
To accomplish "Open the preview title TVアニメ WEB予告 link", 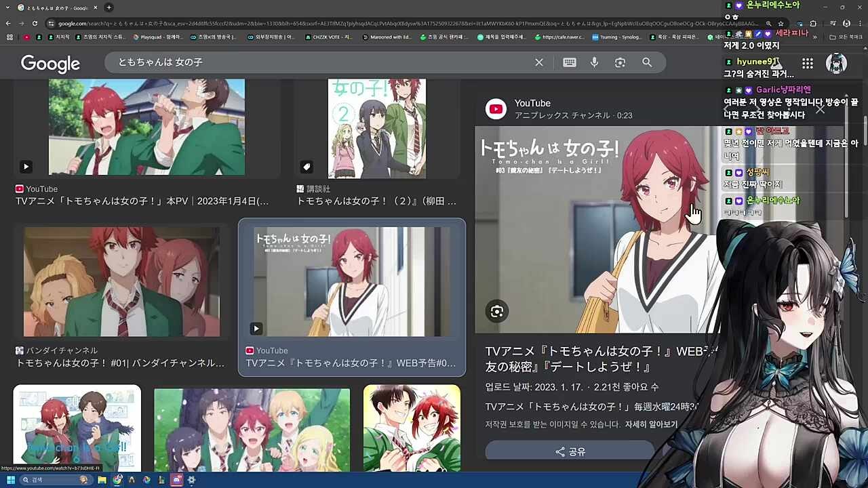I will tap(601, 359).
